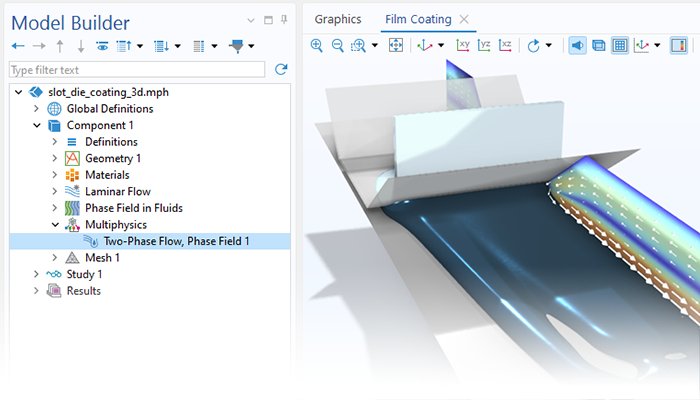Collapse the slot_die_coating_3d.mph root node
Image resolution: width=700 pixels, height=400 pixels.
(18, 92)
